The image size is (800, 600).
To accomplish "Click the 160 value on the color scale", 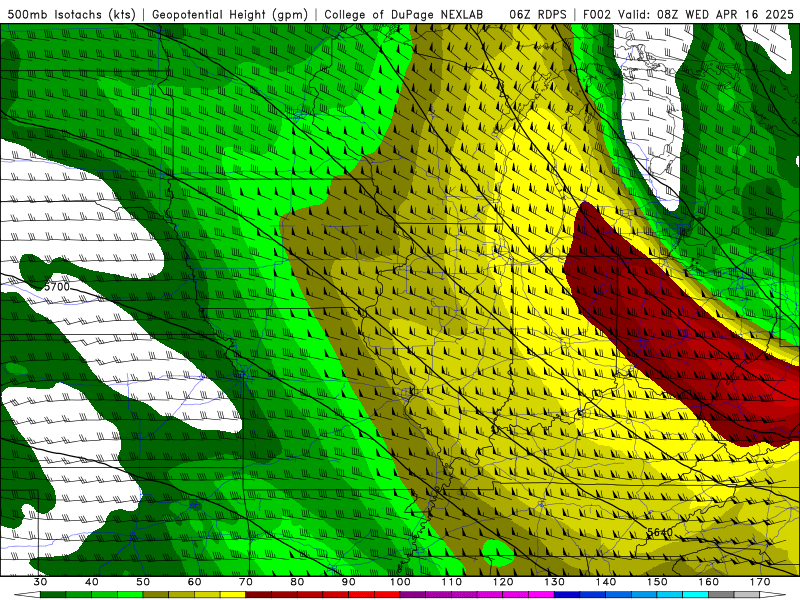I will click(709, 582).
